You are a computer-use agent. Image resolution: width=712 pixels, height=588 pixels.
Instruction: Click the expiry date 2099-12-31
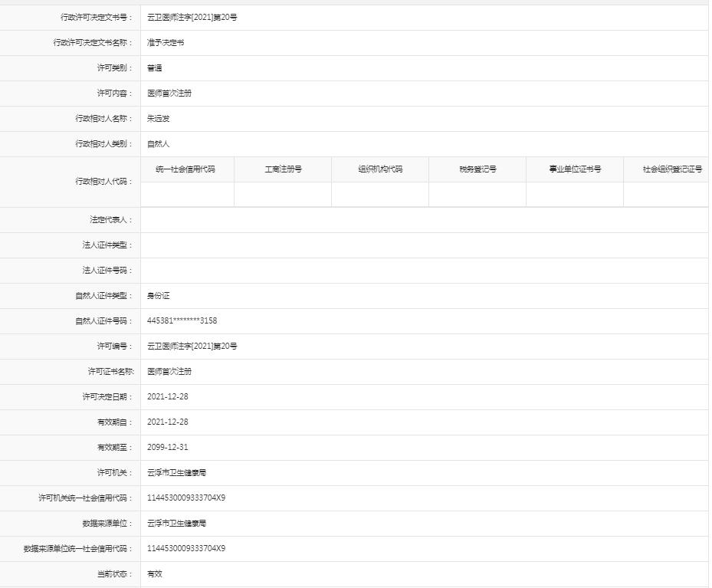pyautogui.click(x=169, y=447)
